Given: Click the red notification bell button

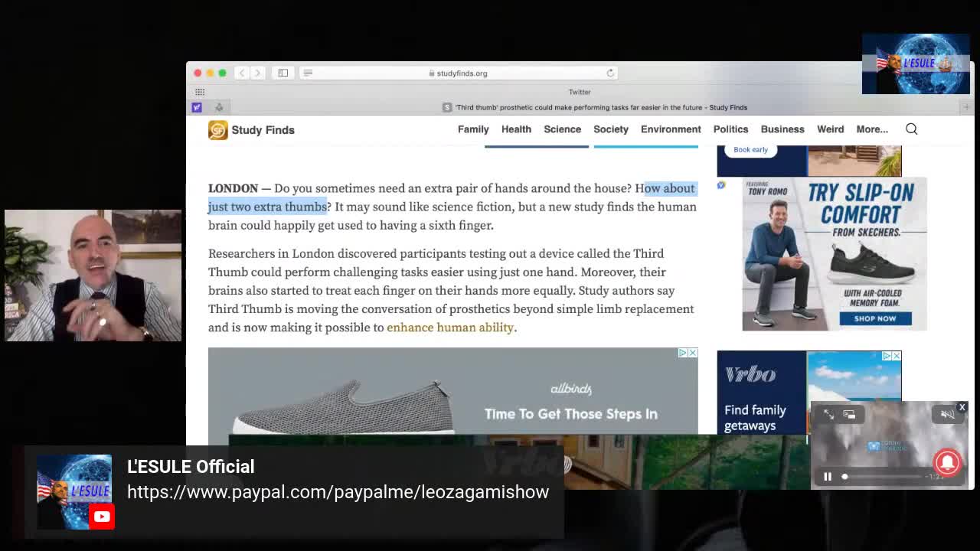Looking at the screenshot, I should [947, 461].
